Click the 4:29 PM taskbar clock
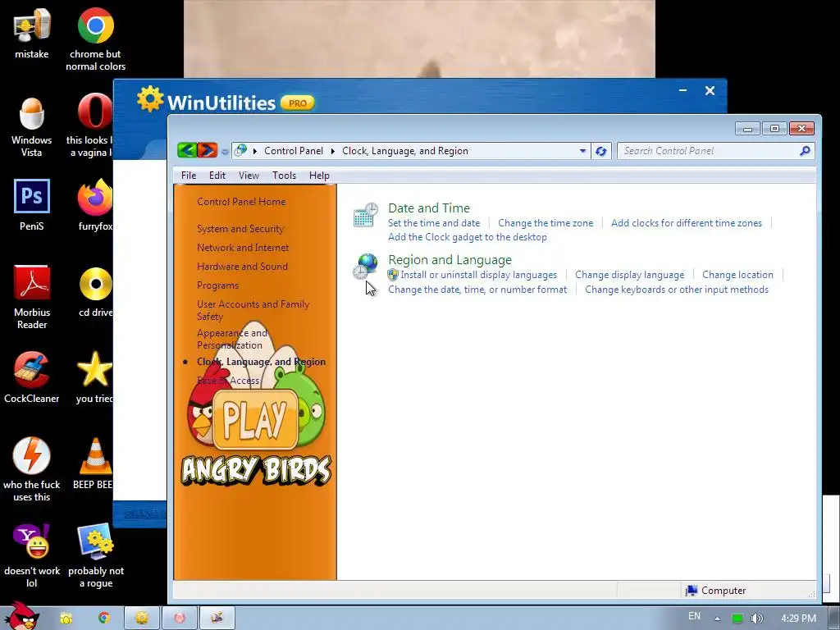840x630 pixels. (x=798, y=619)
